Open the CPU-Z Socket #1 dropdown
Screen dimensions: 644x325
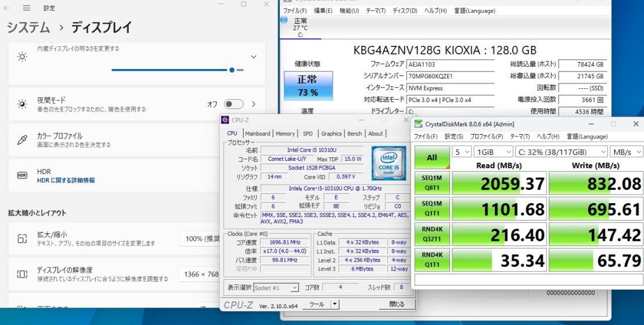click(x=276, y=288)
